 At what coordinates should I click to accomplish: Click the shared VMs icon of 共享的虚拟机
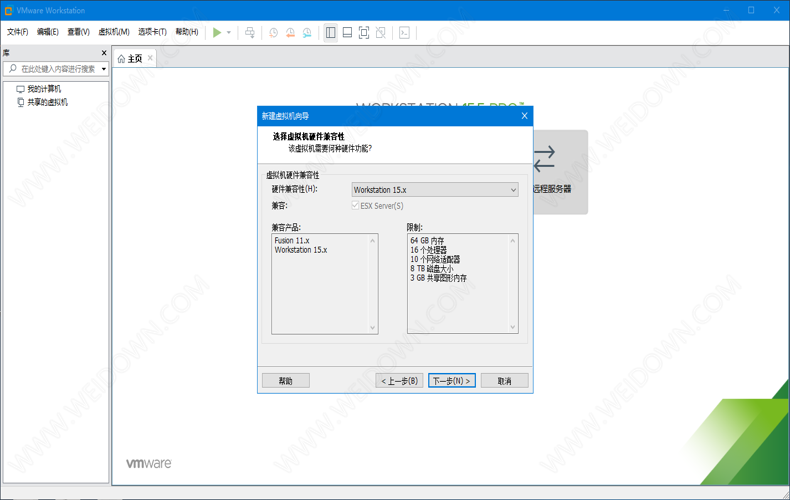[20, 102]
